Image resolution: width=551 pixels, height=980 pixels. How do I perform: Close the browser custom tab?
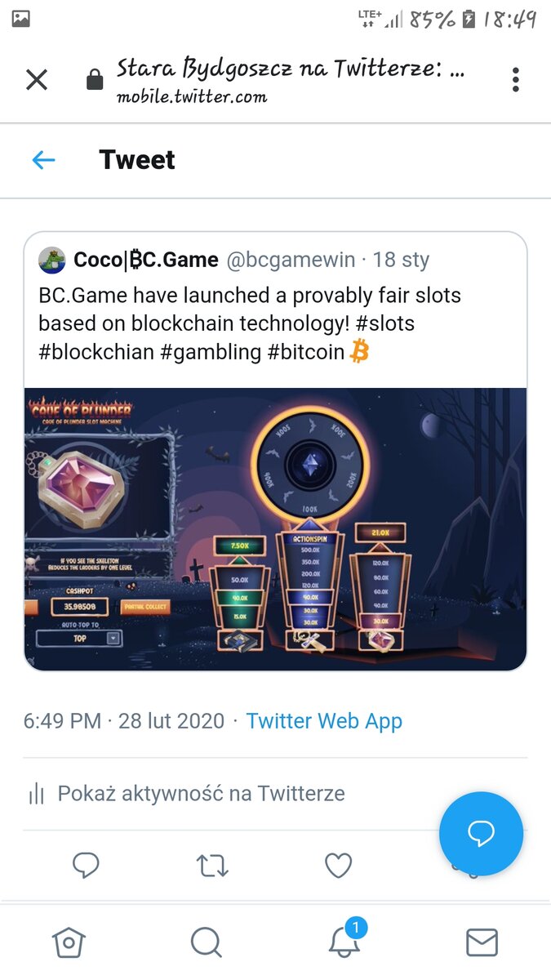click(x=37, y=79)
